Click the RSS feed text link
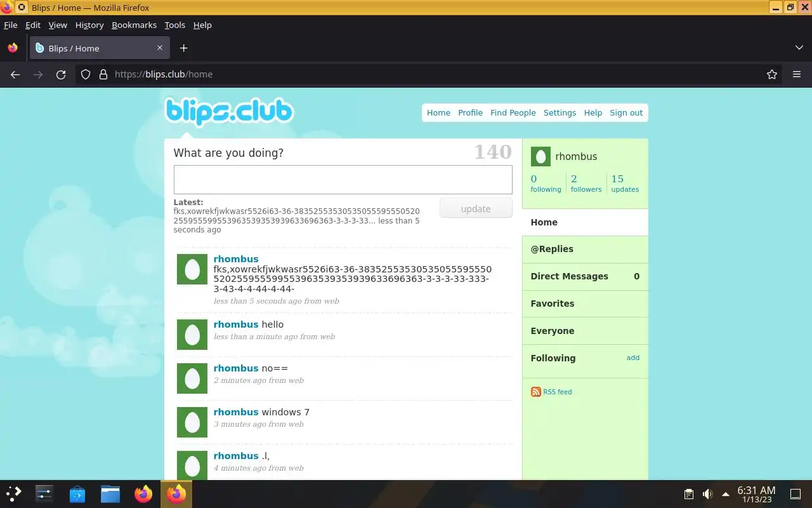Image resolution: width=812 pixels, height=508 pixels. click(x=558, y=392)
